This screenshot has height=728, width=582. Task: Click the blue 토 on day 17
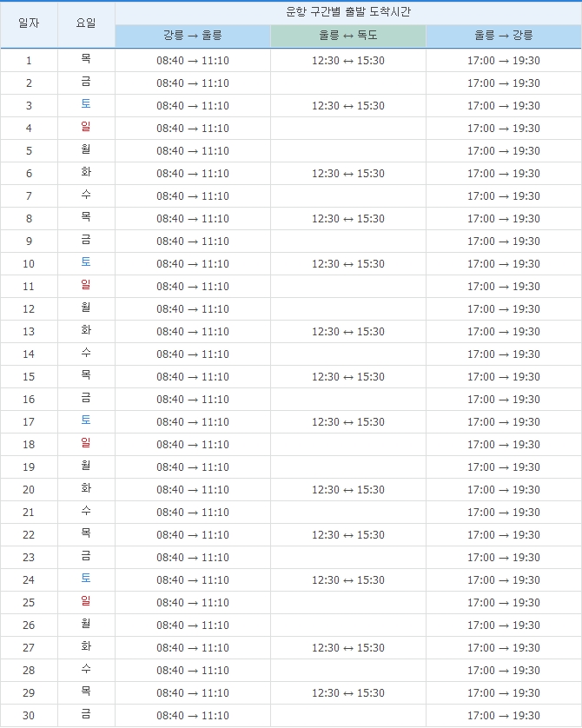tap(86, 421)
